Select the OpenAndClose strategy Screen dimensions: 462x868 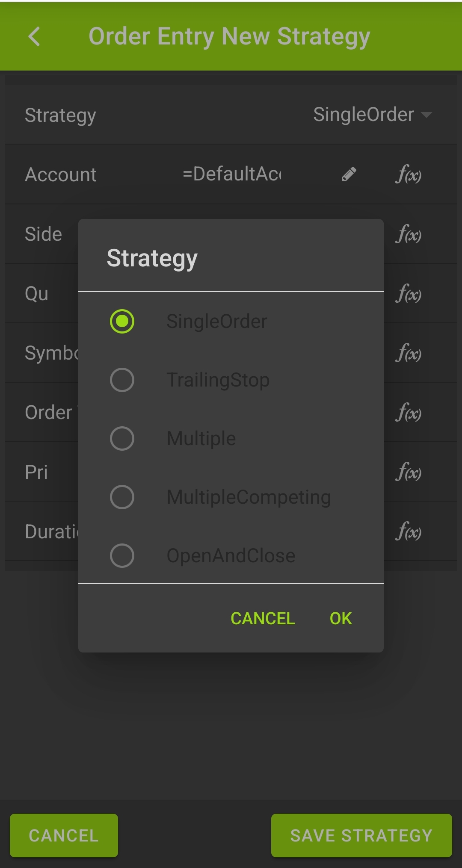tap(122, 555)
